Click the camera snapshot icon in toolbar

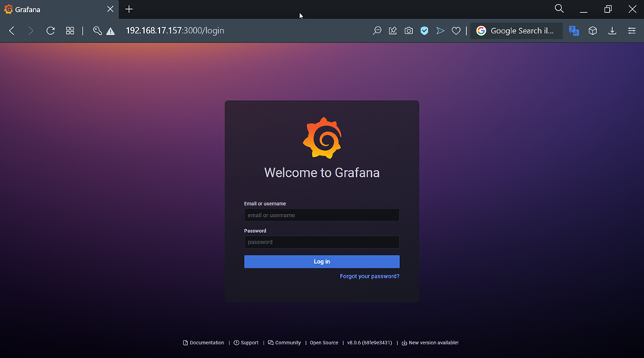click(x=408, y=31)
